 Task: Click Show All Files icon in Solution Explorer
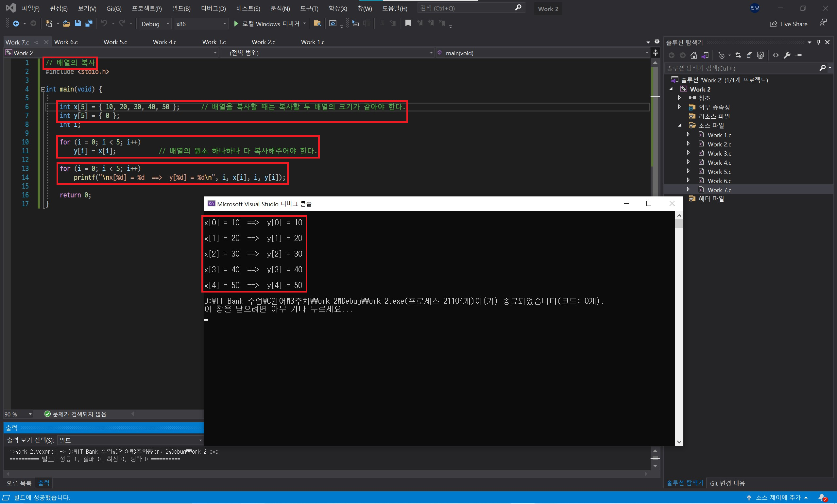click(760, 55)
